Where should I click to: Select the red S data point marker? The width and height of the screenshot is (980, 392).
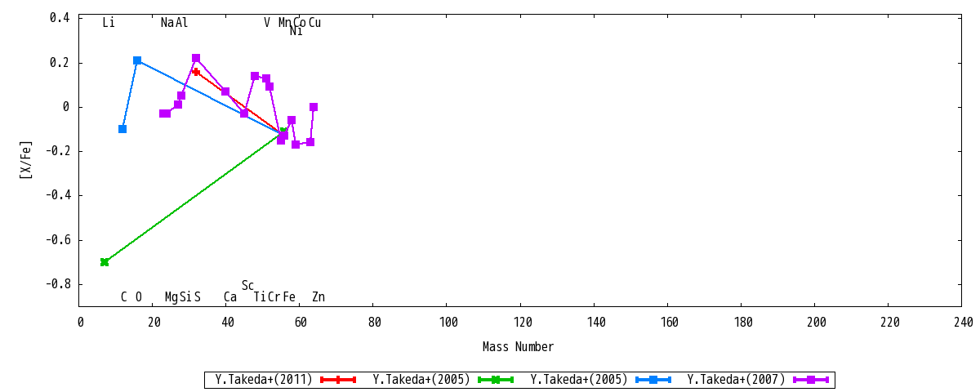pyautogui.click(x=196, y=72)
